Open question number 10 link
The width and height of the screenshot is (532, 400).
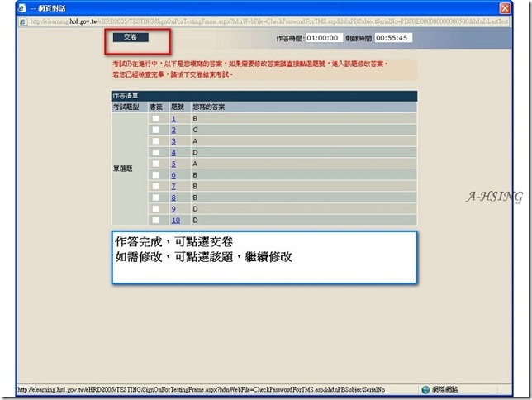click(176, 220)
